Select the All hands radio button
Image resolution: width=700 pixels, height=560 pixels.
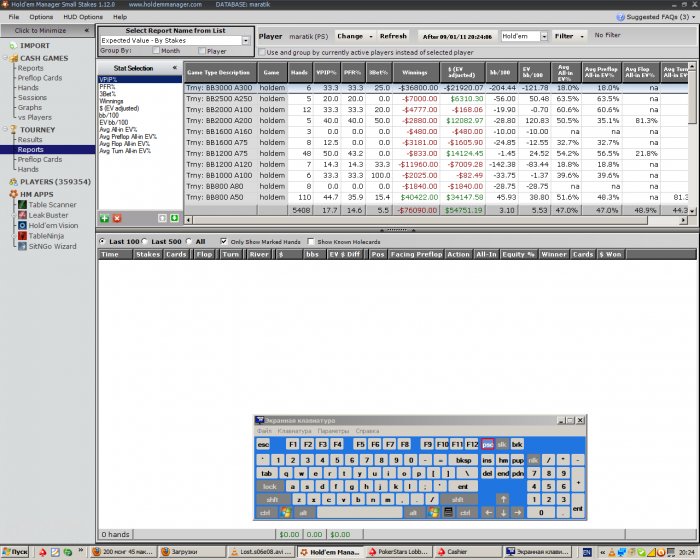189,241
